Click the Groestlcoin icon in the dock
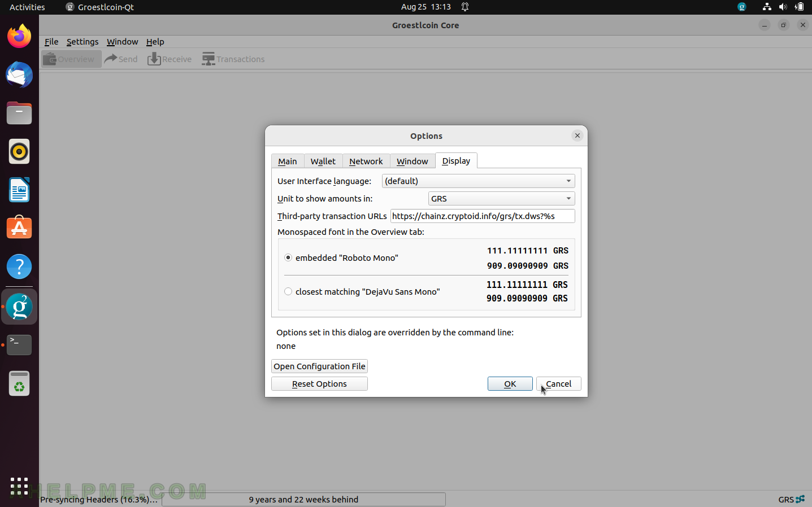 point(19,307)
